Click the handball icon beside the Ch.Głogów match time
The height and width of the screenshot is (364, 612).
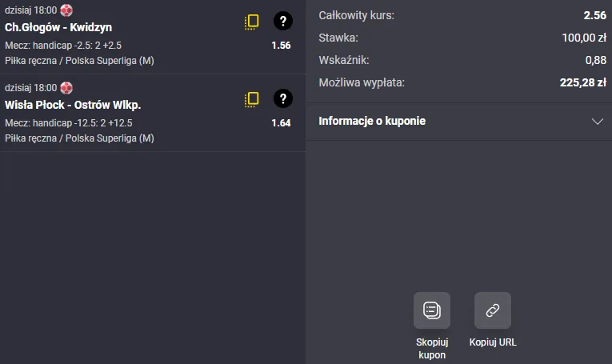click(66, 10)
